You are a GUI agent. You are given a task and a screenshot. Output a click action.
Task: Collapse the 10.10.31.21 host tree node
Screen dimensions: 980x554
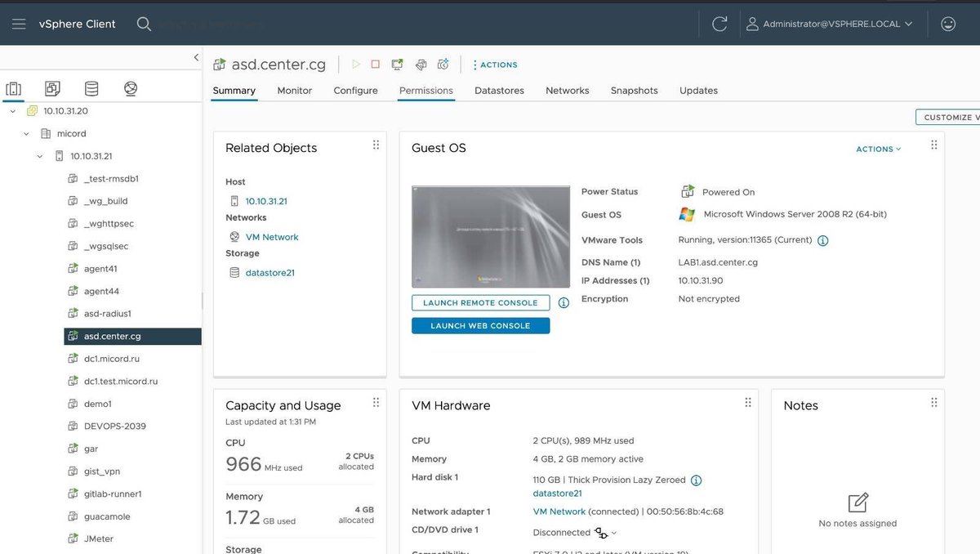40,156
